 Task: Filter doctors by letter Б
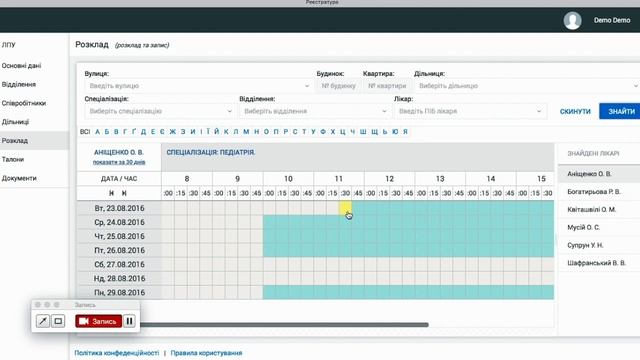pyautogui.click(x=107, y=132)
